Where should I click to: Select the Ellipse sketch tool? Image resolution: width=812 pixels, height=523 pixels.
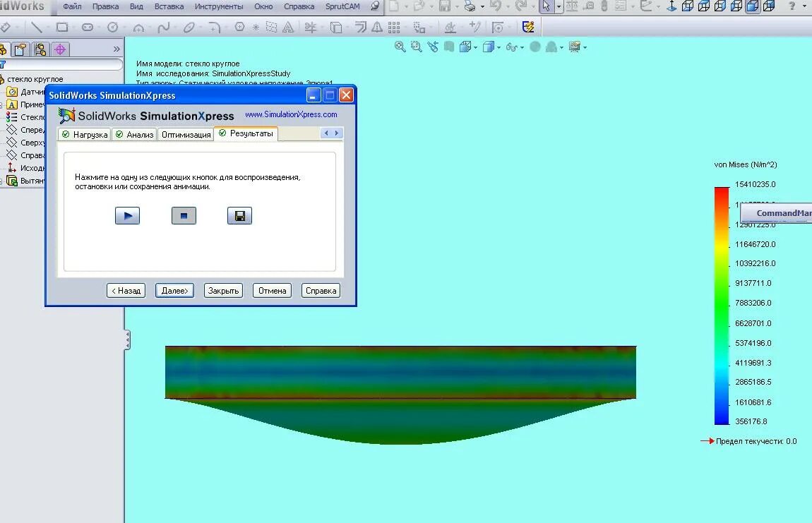[x=189, y=27]
